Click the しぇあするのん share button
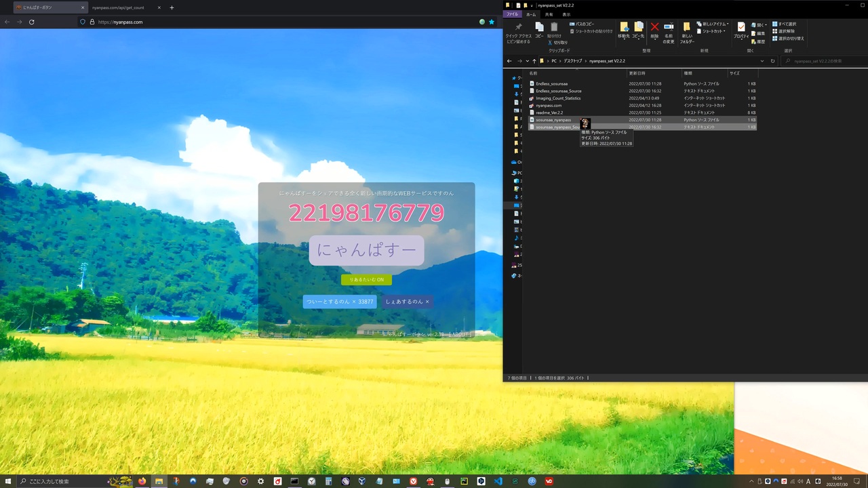Viewport: 868px width, 488px height. 407,302
